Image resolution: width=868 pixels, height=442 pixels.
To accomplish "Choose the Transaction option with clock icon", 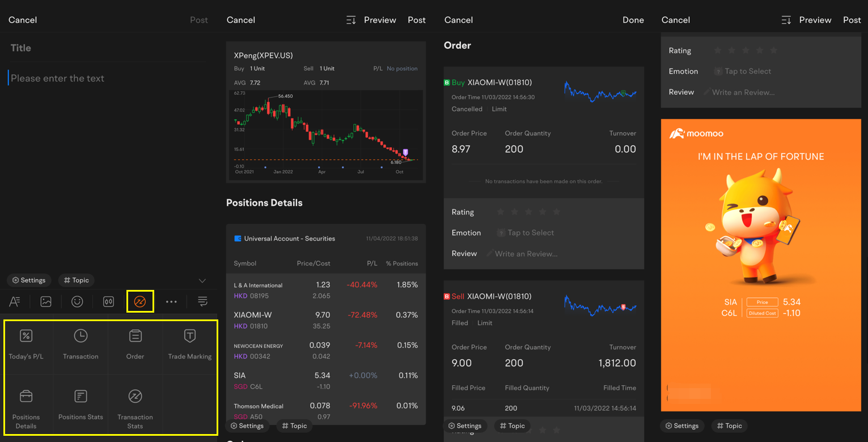I will coord(81,345).
